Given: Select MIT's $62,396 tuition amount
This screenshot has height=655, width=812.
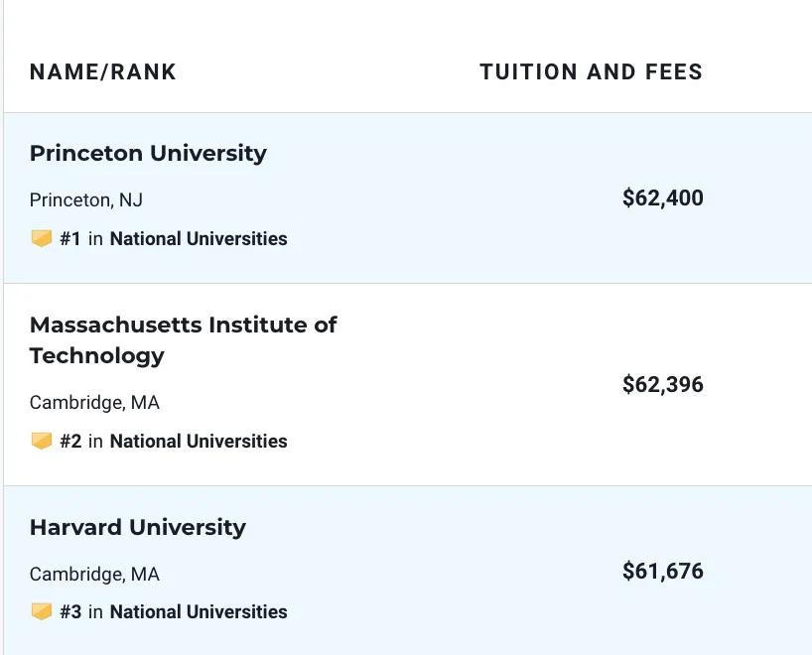Looking at the screenshot, I should [662, 385].
